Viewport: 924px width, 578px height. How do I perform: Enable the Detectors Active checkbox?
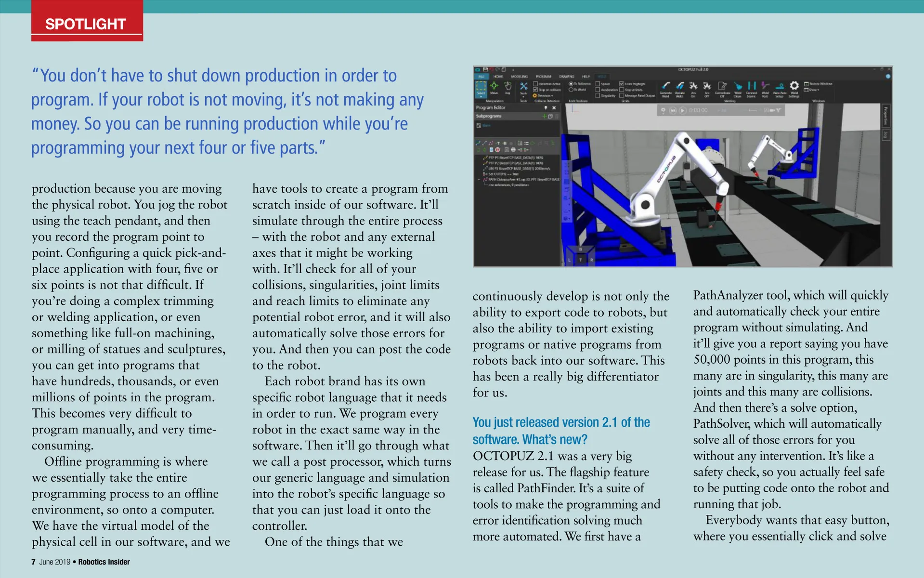pyautogui.click(x=535, y=84)
